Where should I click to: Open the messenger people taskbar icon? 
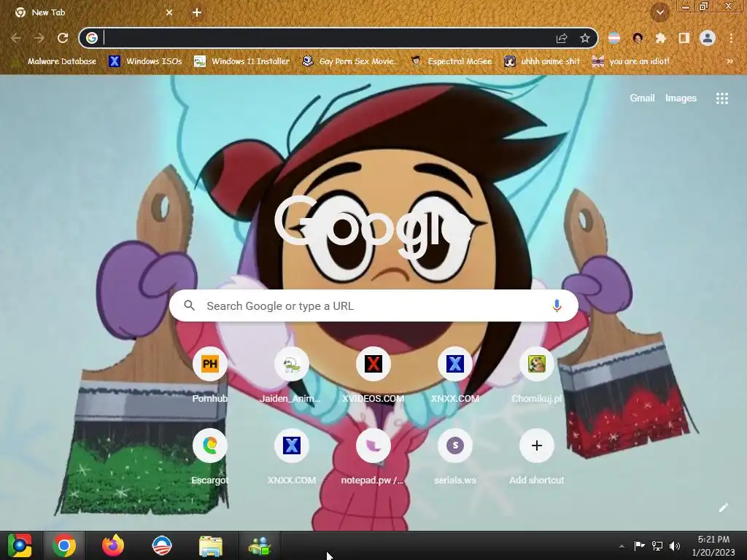260,545
